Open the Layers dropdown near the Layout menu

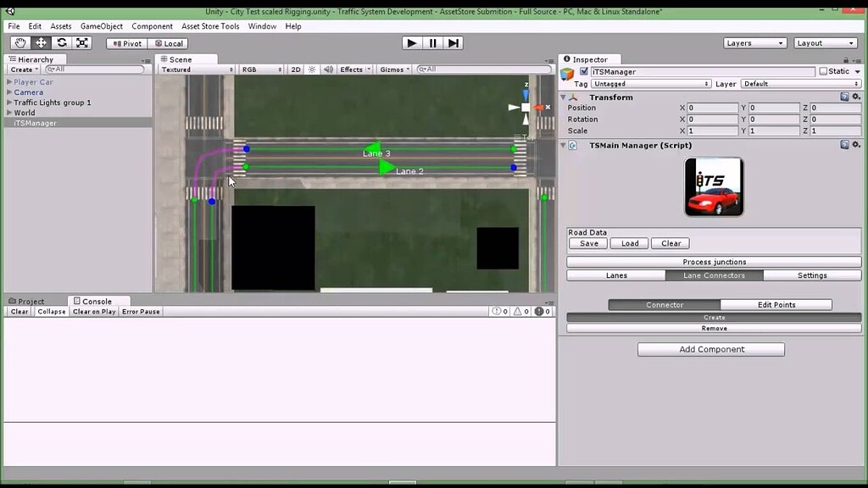[754, 42]
